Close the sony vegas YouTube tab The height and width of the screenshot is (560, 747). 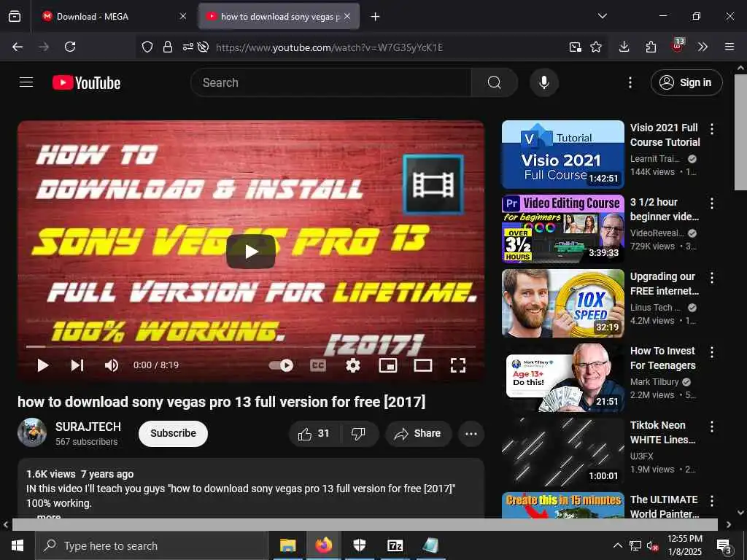[x=347, y=16]
